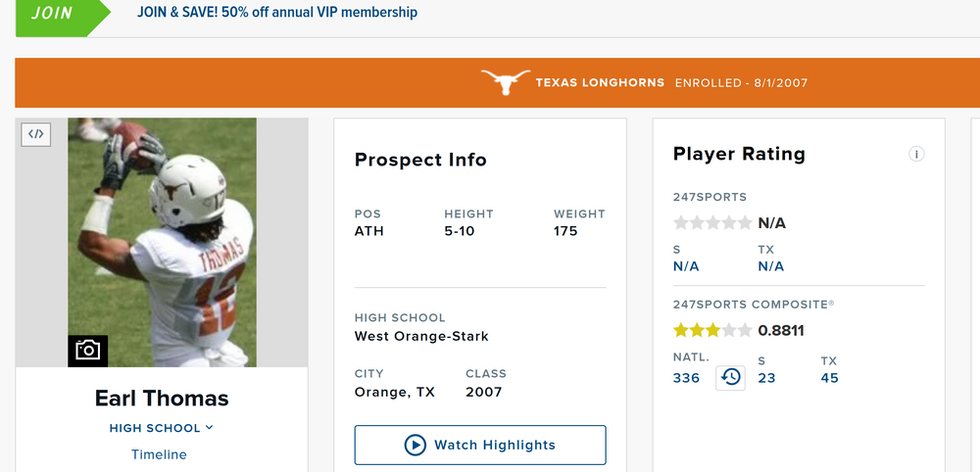Image resolution: width=980 pixels, height=472 pixels.
Task: Open the 50% off VIP membership link
Action: [x=277, y=13]
